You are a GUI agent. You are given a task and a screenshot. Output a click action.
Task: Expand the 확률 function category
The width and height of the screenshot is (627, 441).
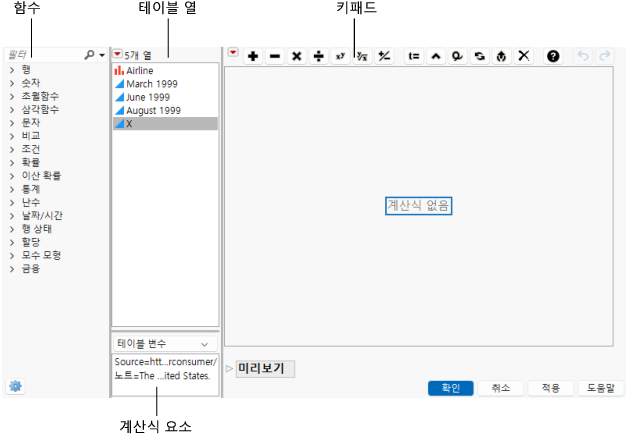(x=12, y=162)
